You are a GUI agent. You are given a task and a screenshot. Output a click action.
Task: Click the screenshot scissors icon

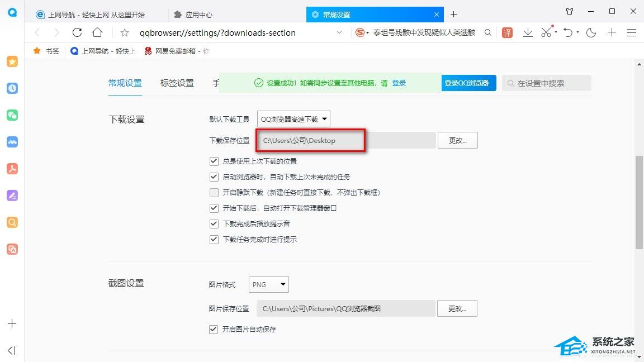[x=546, y=32]
